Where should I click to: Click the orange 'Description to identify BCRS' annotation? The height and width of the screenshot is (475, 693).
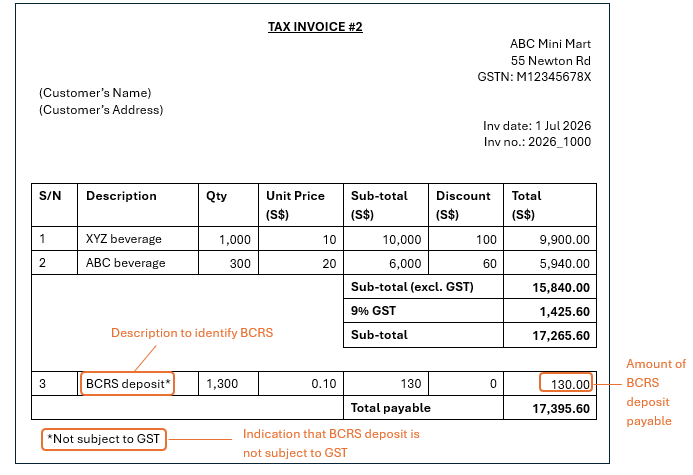[192, 332]
